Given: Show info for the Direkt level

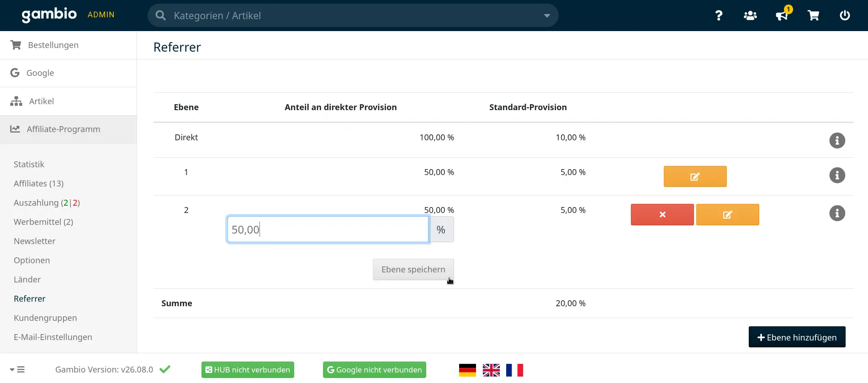Looking at the screenshot, I should point(837,141).
